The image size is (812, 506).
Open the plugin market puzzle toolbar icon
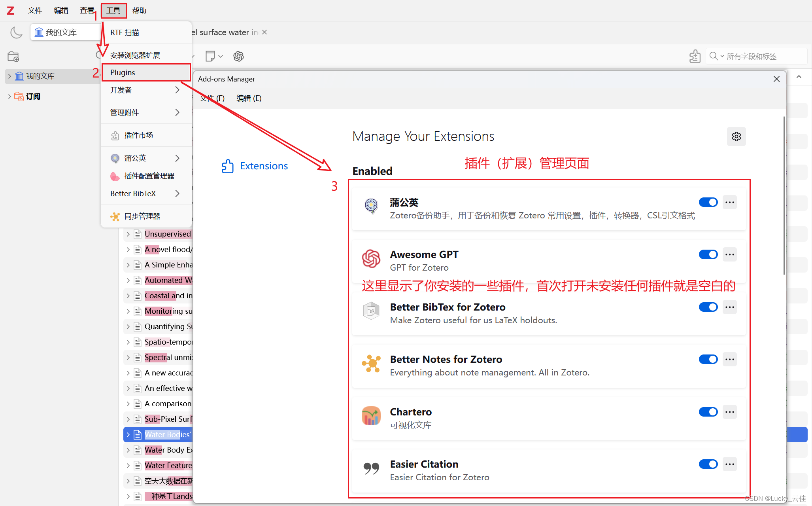(695, 56)
